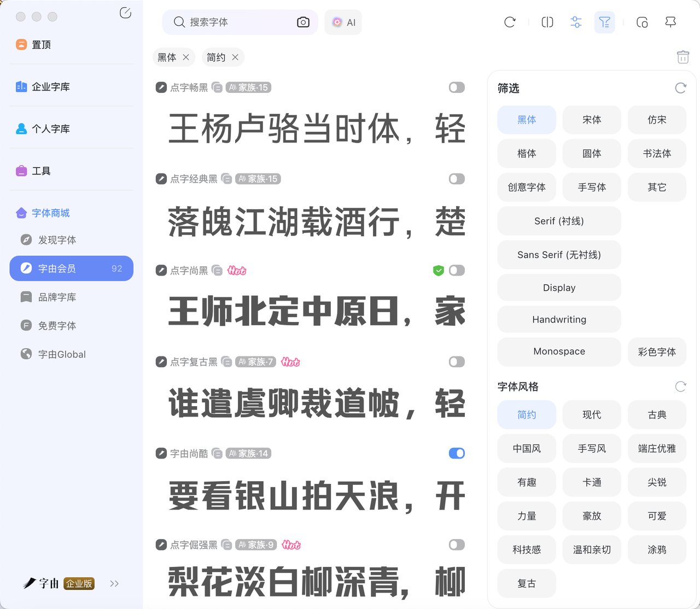Select the 圆体 filter chip
Image resolution: width=700 pixels, height=609 pixels.
[x=592, y=154]
